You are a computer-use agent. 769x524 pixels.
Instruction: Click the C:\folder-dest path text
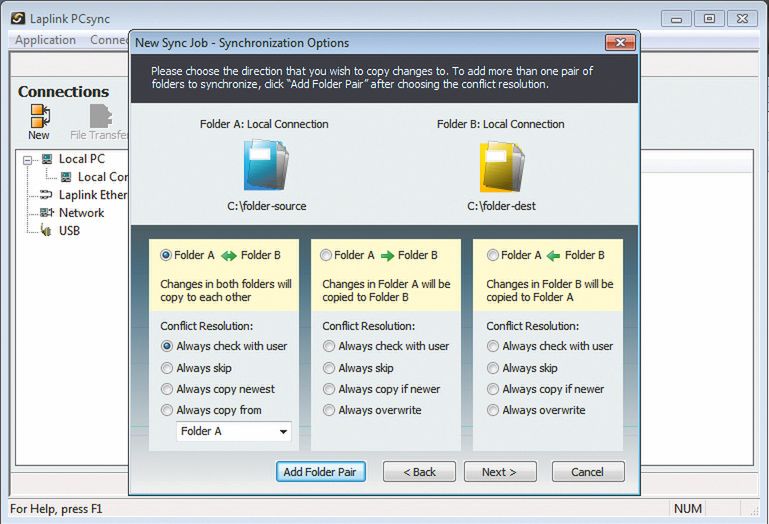point(501,206)
